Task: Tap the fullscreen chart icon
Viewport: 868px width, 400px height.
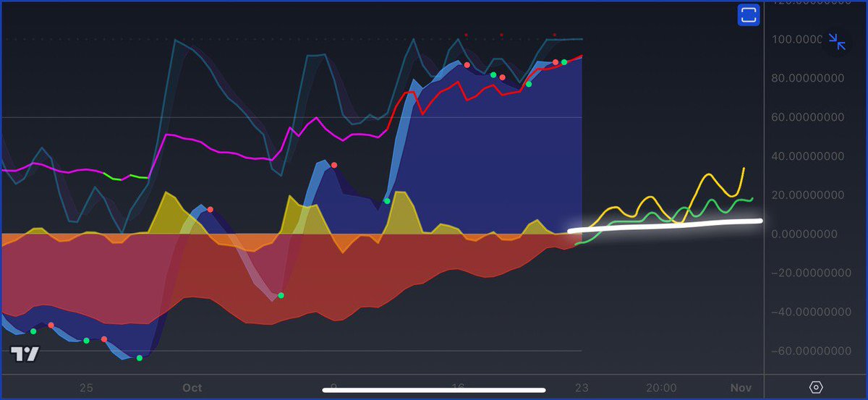Action: pos(747,15)
